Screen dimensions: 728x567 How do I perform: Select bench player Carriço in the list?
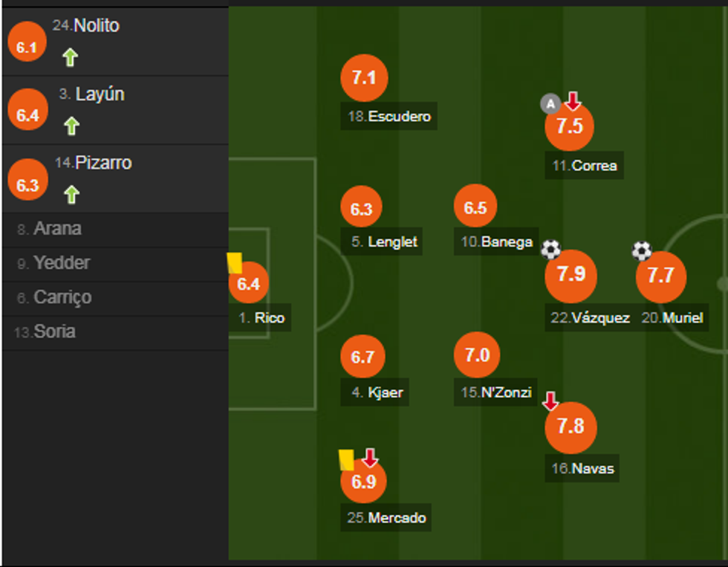click(x=62, y=297)
